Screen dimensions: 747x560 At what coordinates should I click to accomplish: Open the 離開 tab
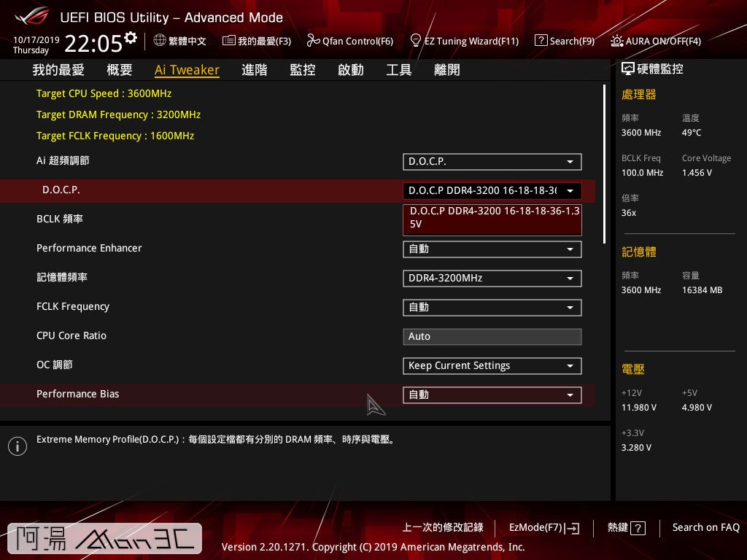click(x=447, y=70)
